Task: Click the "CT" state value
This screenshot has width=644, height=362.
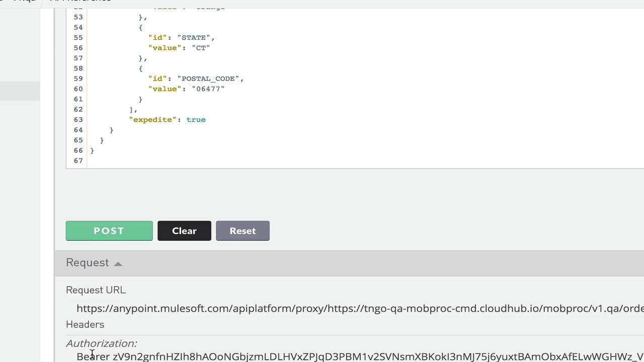Action: [201, 48]
